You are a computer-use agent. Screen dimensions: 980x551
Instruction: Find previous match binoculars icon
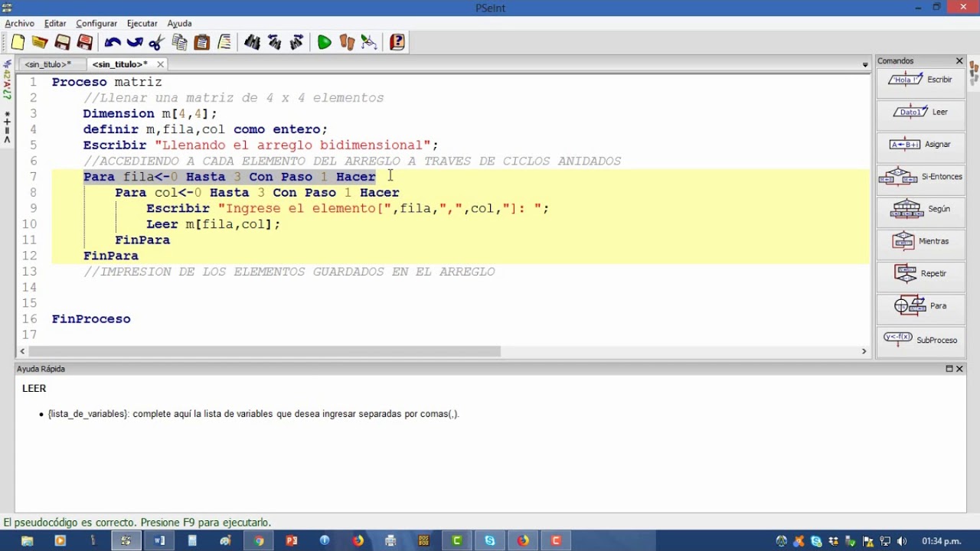click(x=274, y=43)
